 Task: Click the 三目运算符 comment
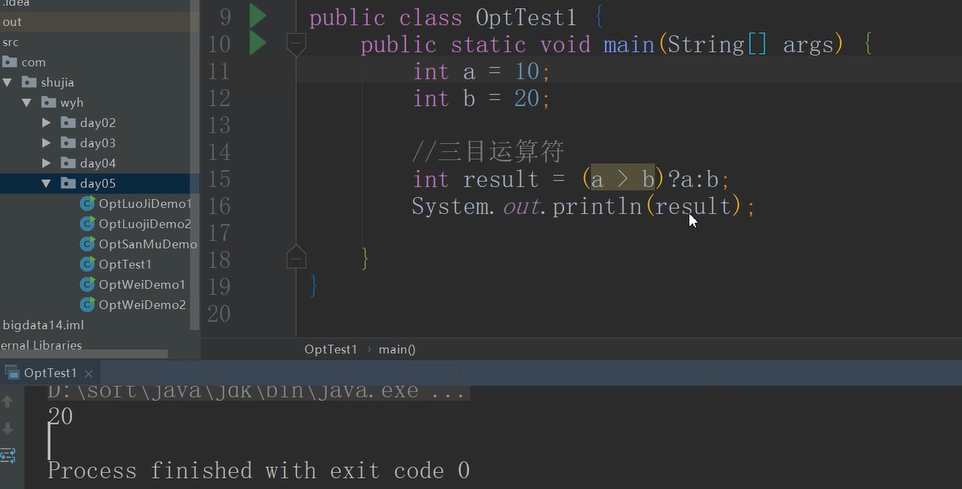[488, 152]
